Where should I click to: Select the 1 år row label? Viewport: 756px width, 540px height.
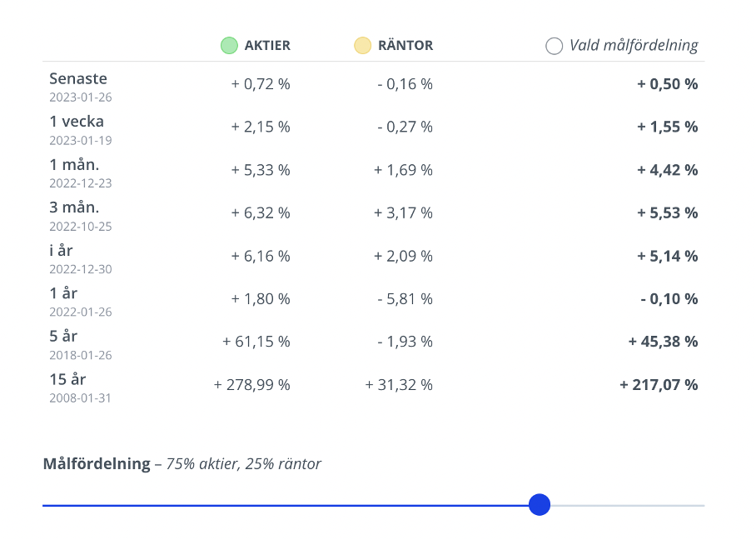click(x=63, y=293)
